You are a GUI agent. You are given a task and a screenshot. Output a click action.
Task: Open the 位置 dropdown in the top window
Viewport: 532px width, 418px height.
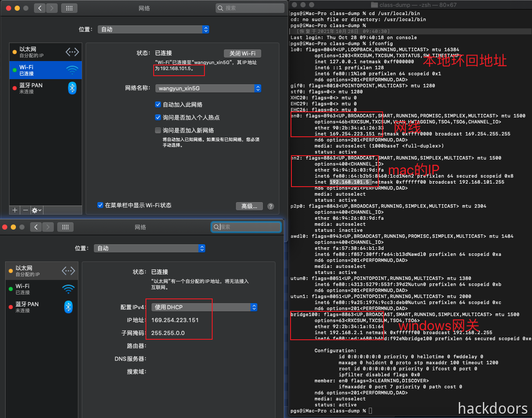(x=154, y=29)
